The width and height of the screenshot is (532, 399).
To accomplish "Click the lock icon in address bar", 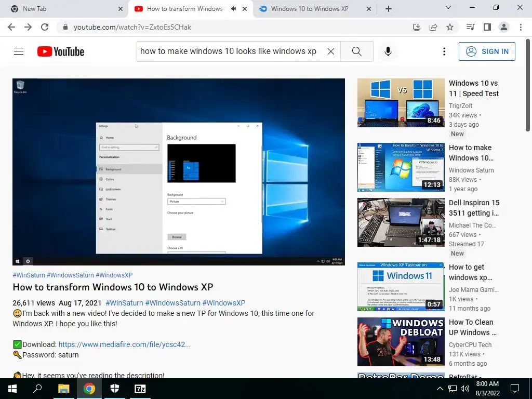I will pyautogui.click(x=65, y=27).
